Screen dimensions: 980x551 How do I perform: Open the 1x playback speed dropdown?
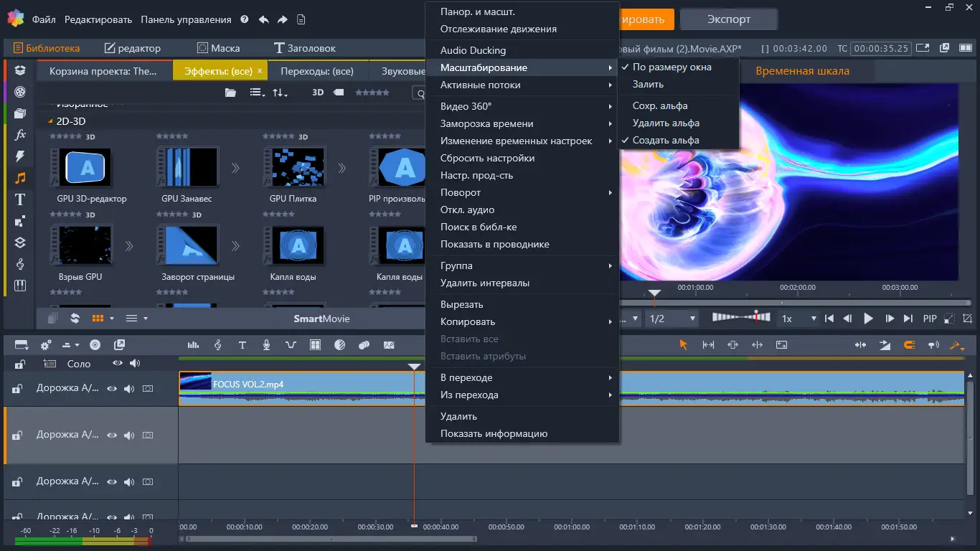tap(798, 319)
